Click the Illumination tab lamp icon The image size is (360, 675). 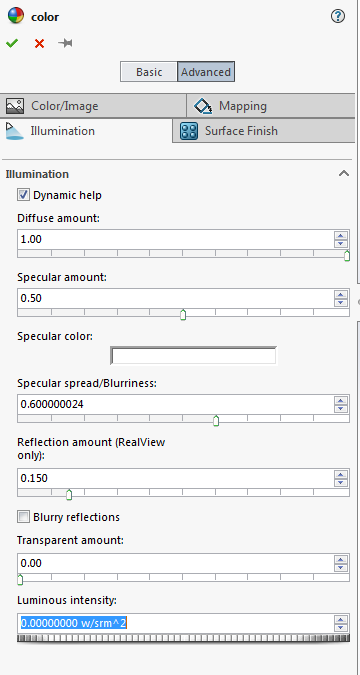click(14, 131)
